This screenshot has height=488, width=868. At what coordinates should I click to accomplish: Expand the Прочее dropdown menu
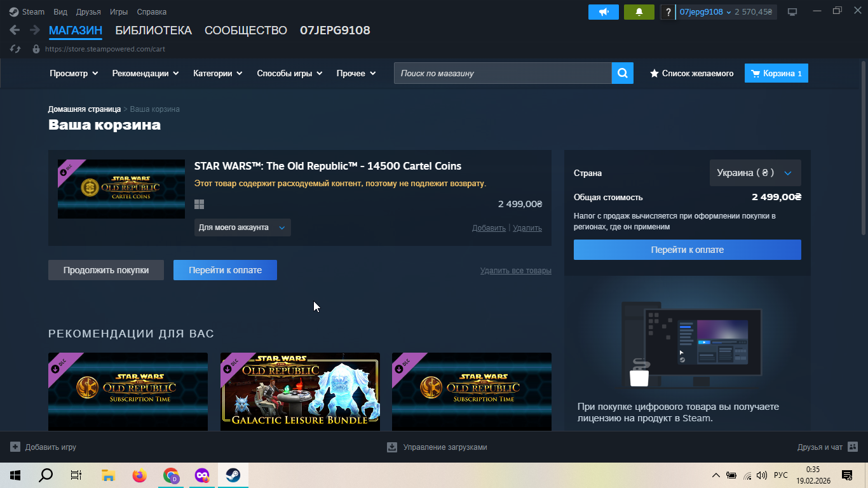pos(356,73)
